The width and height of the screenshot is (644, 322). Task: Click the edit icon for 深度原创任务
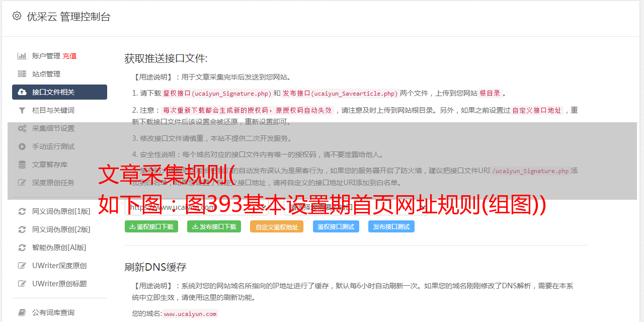tap(22, 183)
